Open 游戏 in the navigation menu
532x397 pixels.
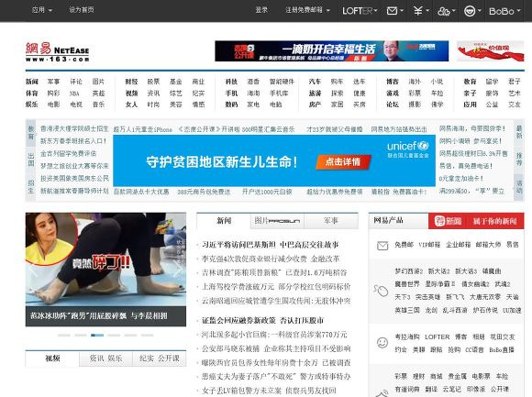point(393,94)
